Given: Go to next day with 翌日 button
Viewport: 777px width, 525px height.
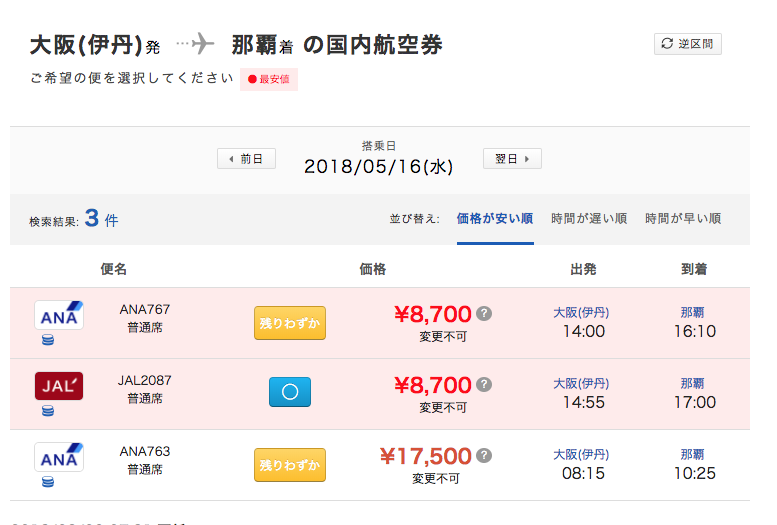Looking at the screenshot, I should click(x=512, y=159).
